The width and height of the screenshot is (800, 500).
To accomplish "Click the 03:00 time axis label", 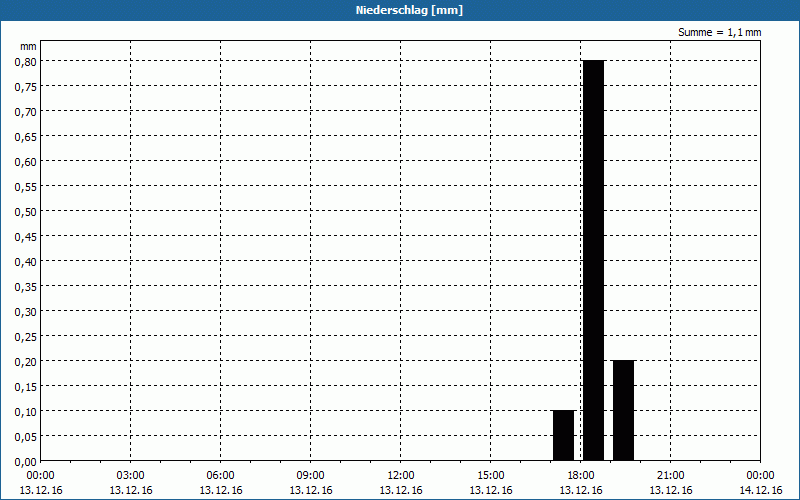I will [x=131, y=476].
